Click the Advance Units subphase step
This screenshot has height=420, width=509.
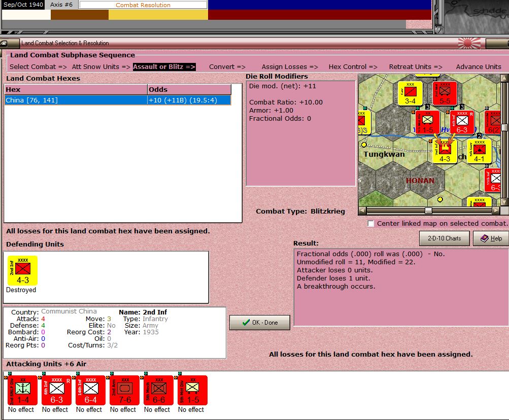pos(479,66)
